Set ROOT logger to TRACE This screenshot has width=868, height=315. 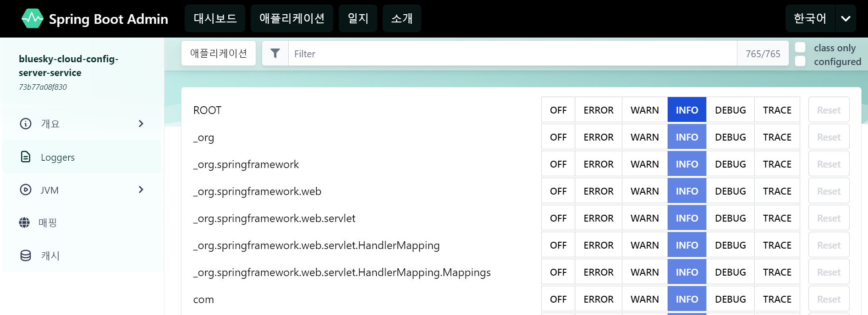coord(777,110)
